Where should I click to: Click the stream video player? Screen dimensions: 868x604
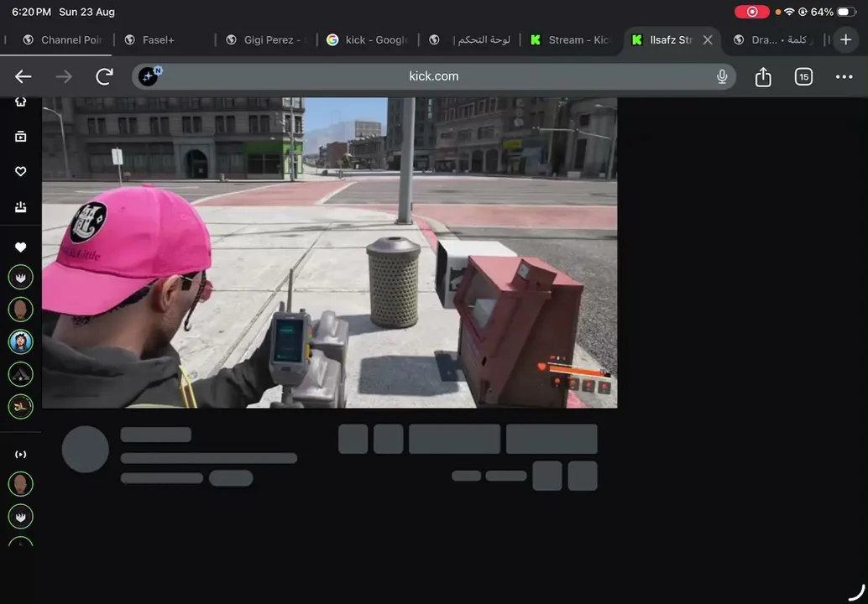329,253
